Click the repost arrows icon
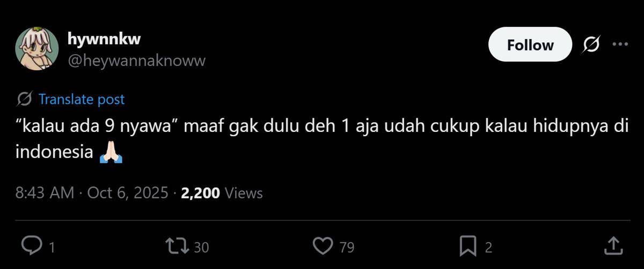 (176, 246)
